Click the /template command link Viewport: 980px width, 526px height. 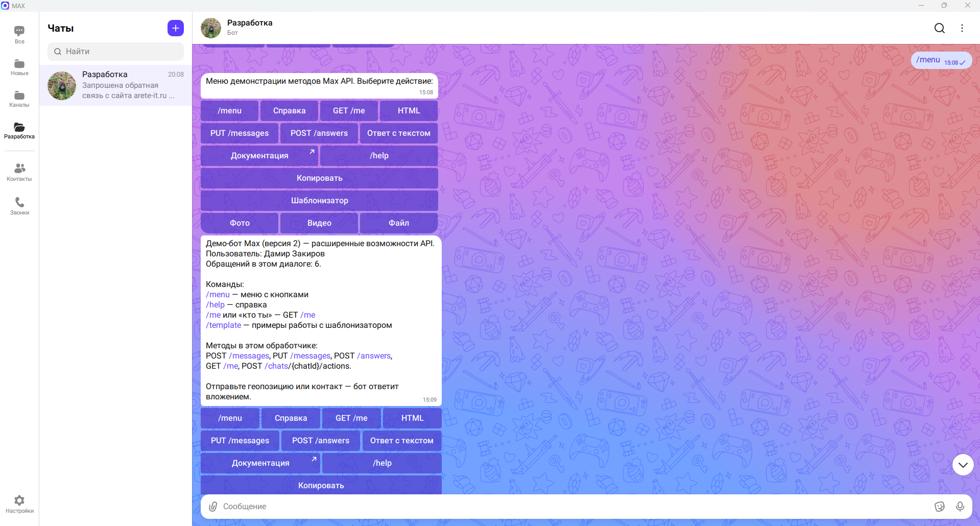pos(224,325)
